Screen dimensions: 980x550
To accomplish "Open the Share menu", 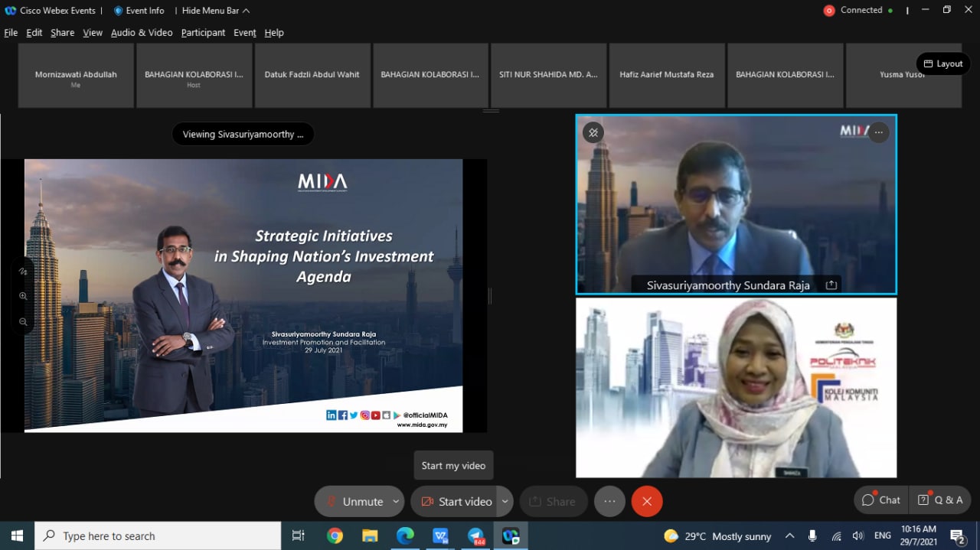I will coord(63,33).
